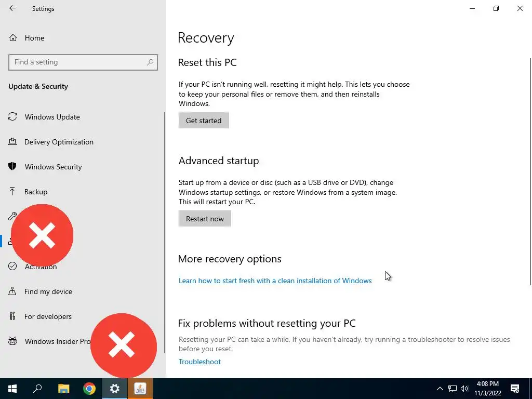Viewport: 532px width, 399px height.
Task: Click Get started under Reset this PC
Action: [x=204, y=121]
